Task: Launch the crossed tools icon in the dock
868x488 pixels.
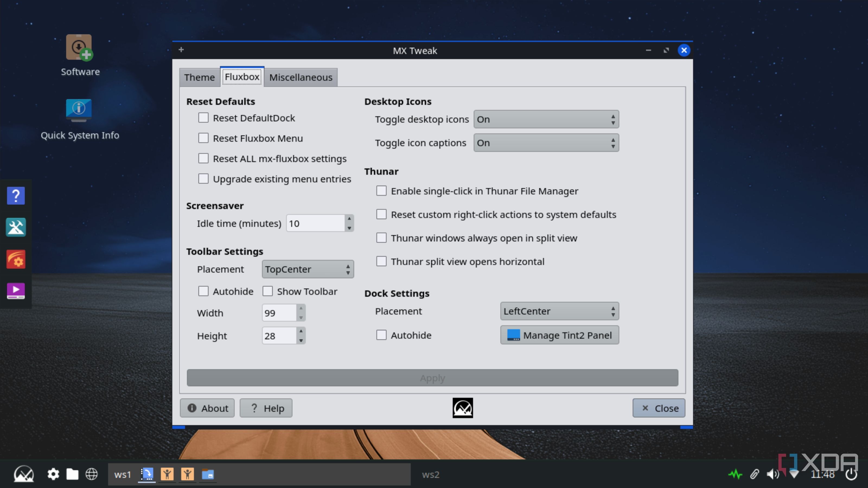Action: pos(16,227)
